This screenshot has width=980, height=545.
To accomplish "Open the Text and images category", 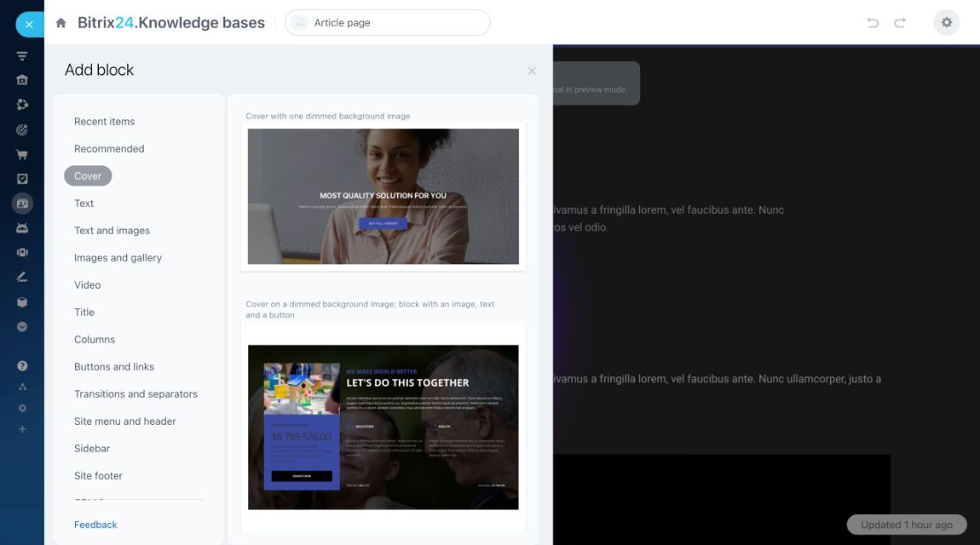I will point(112,231).
